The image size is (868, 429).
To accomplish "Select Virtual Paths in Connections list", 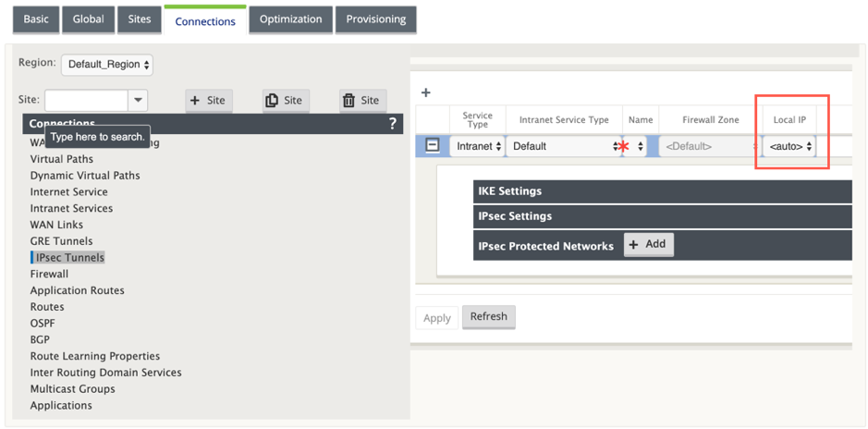I will coord(61,159).
